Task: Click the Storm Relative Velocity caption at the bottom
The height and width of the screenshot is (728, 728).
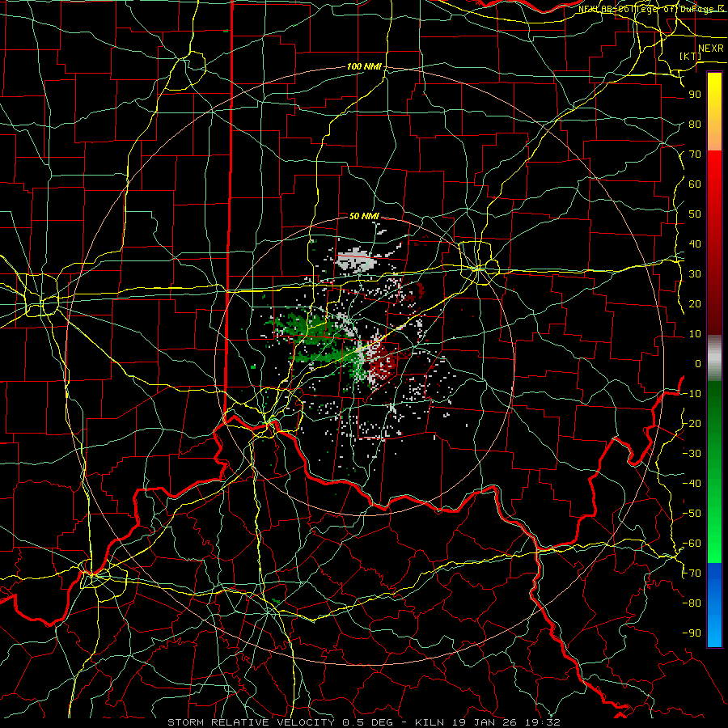Action: tap(364, 722)
